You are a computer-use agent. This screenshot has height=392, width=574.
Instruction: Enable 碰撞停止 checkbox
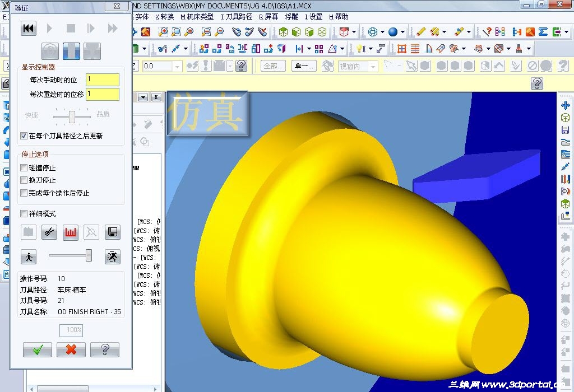pyautogui.click(x=24, y=168)
